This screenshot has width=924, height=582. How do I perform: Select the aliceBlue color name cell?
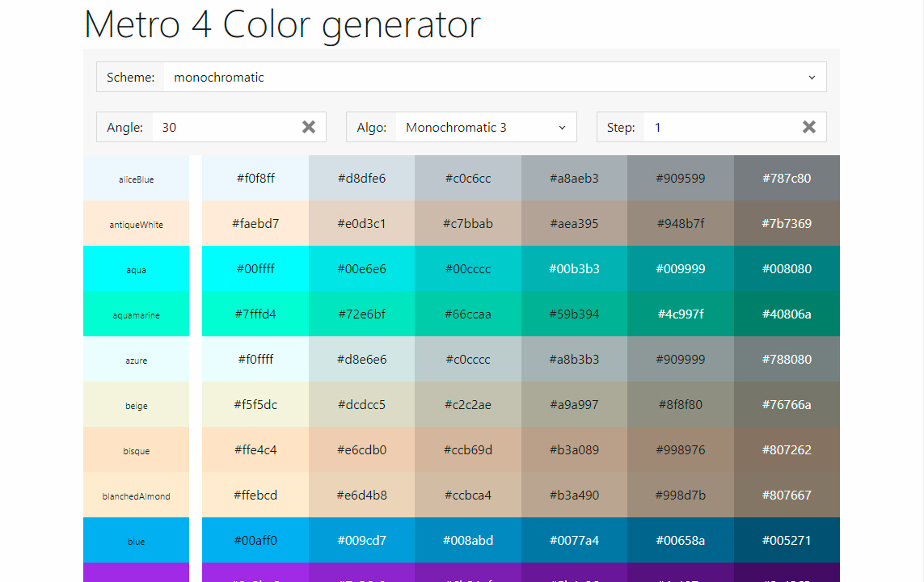(136, 179)
